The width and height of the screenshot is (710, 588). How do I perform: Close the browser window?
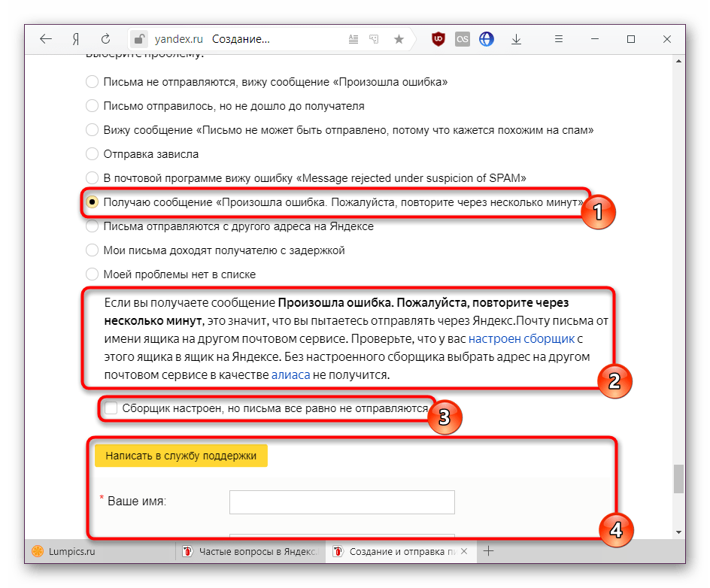(x=667, y=39)
